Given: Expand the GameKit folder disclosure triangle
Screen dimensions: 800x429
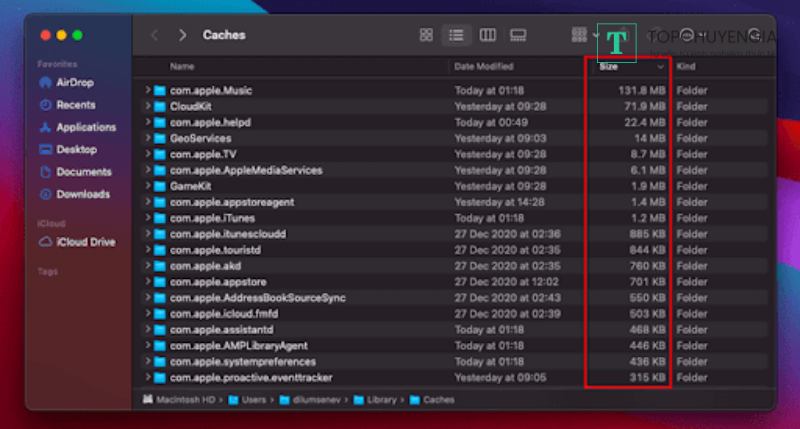Looking at the screenshot, I should click(147, 186).
